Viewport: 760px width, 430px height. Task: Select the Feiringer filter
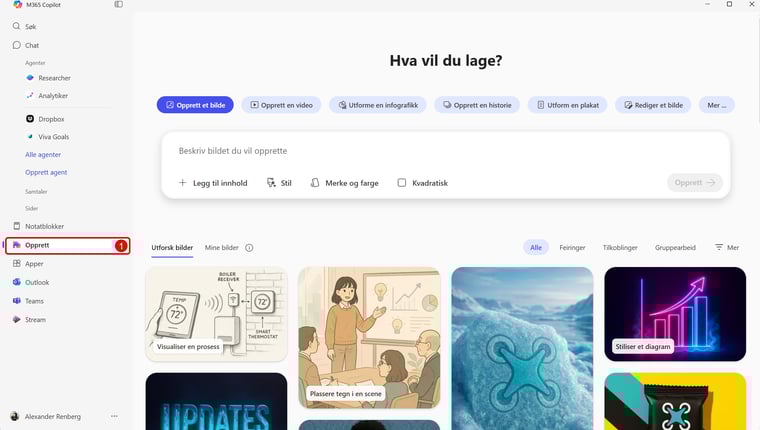[x=572, y=247]
